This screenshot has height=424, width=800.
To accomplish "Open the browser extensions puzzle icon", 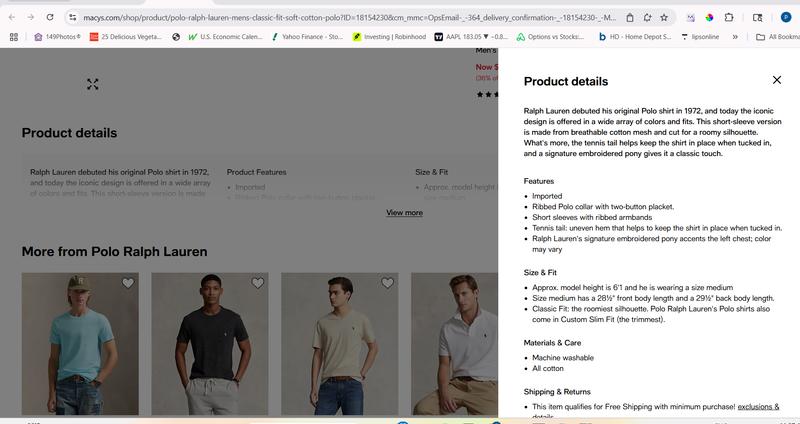I will tap(729, 17).
